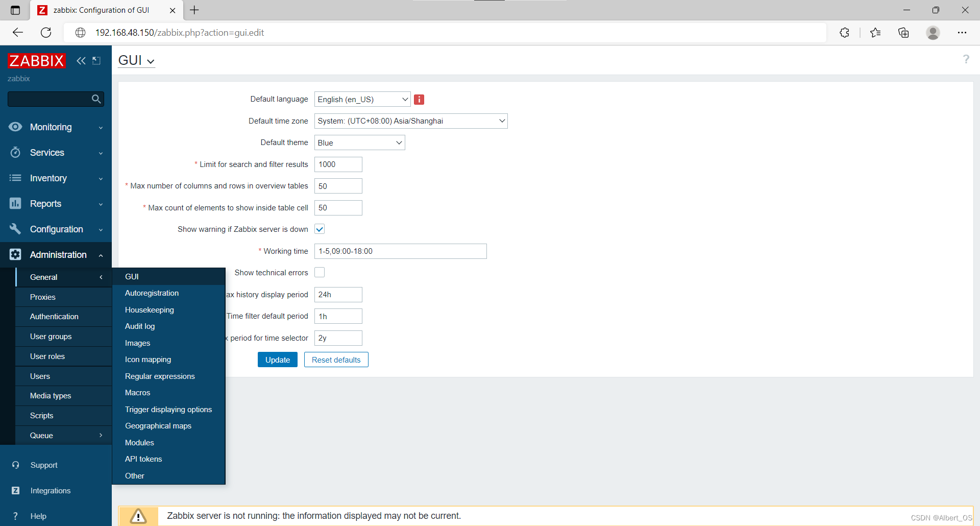The width and height of the screenshot is (980, 526).
Task: Open browser collections icon
Action: pyautogui.click(x=903, y=33)
